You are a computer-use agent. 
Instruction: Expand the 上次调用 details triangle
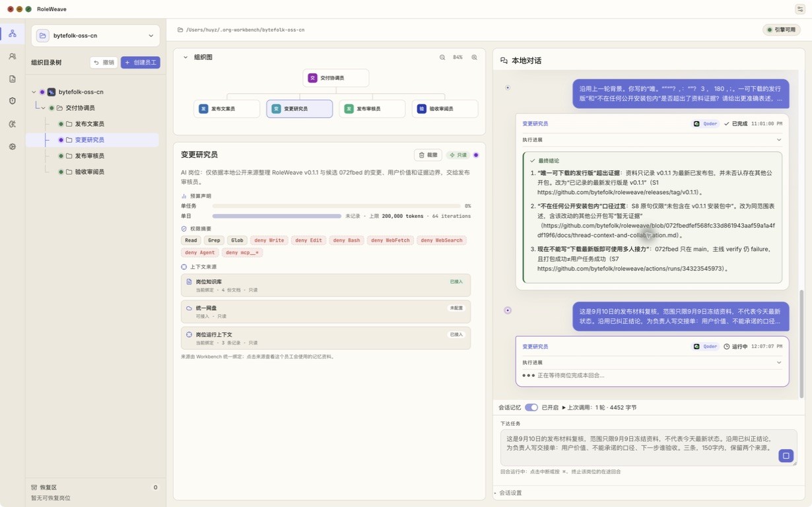(564, 407)
